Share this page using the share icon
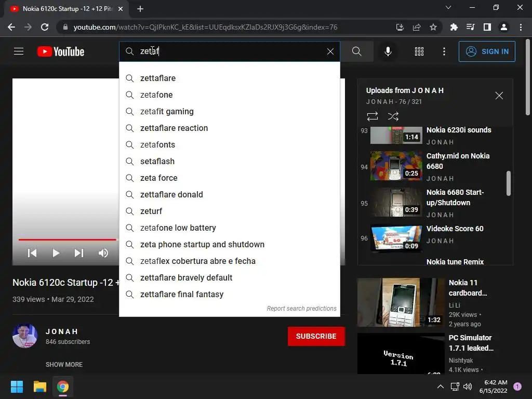Viewport: 532px width, 399px height. (x=416, y=27)
